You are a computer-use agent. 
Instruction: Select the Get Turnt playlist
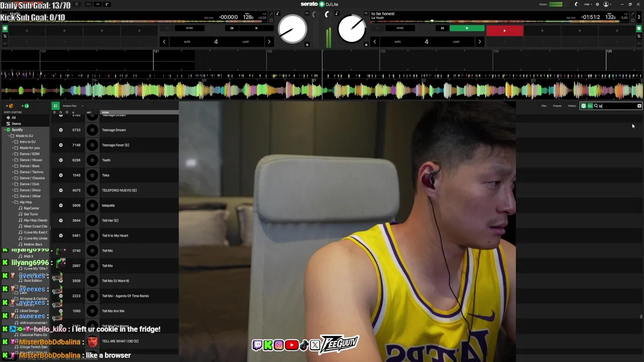(x=31, y=214)
